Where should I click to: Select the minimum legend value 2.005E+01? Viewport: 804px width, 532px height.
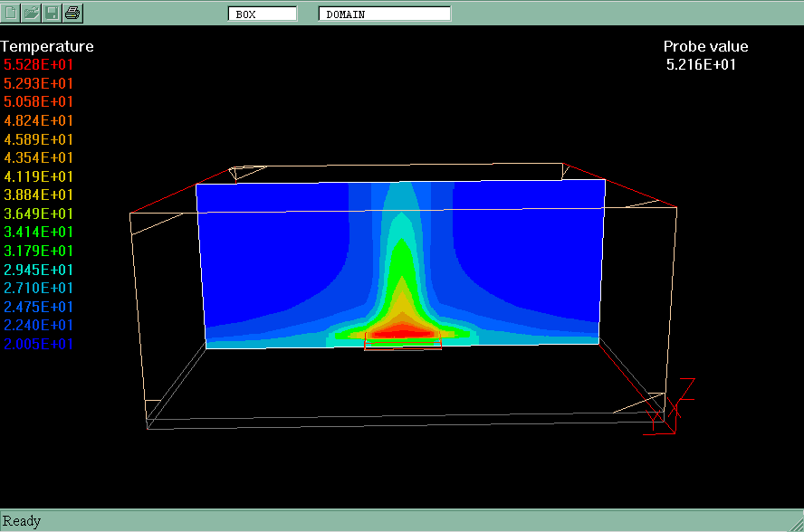[x=39, y=344]
